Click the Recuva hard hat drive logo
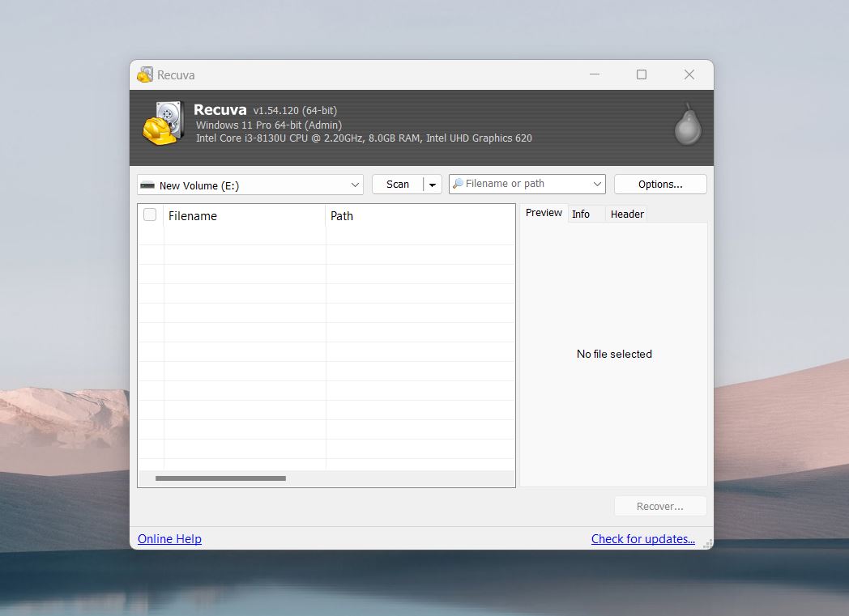849x616 pixels. [x=163, y=123]
